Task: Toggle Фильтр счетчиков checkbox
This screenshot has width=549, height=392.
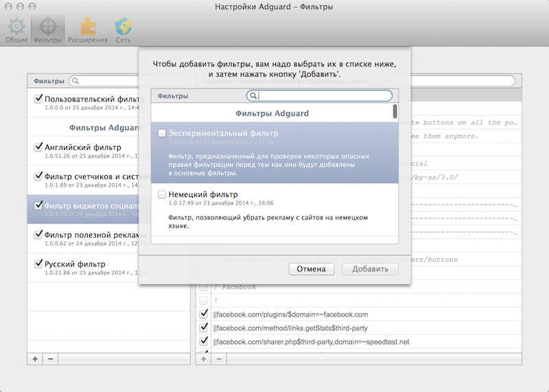Action: click(x=38, y=176)
